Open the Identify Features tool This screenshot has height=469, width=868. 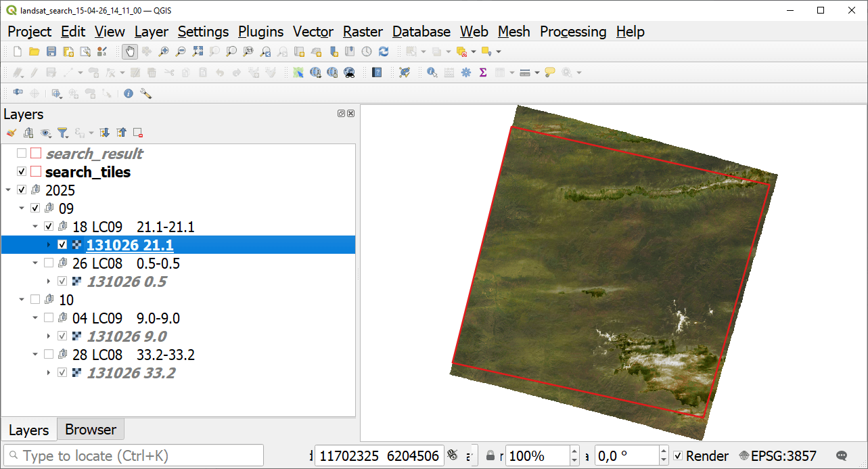click(x=432, y=72)
